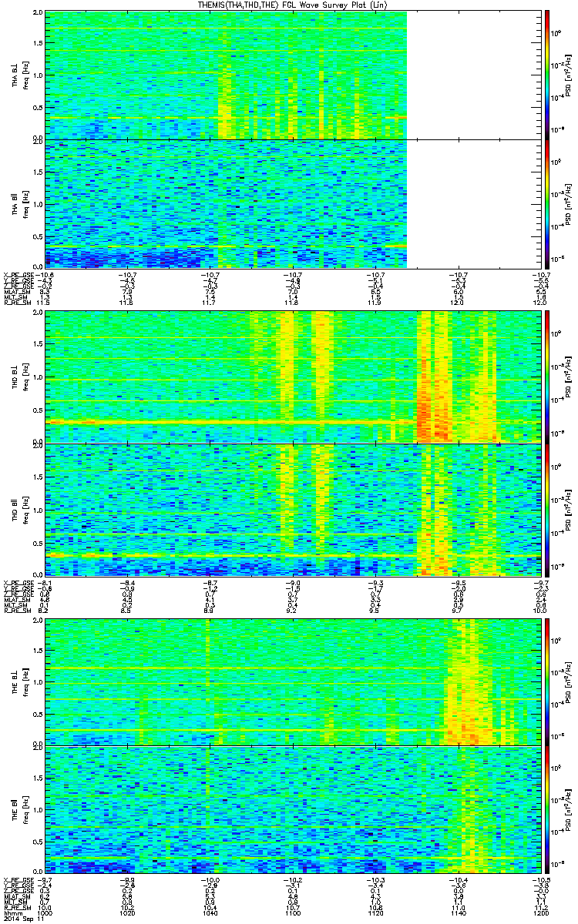578x924 pixels.
Task: Click the THD B⊥ PSD color bar
Action: [x=547, y=376]
